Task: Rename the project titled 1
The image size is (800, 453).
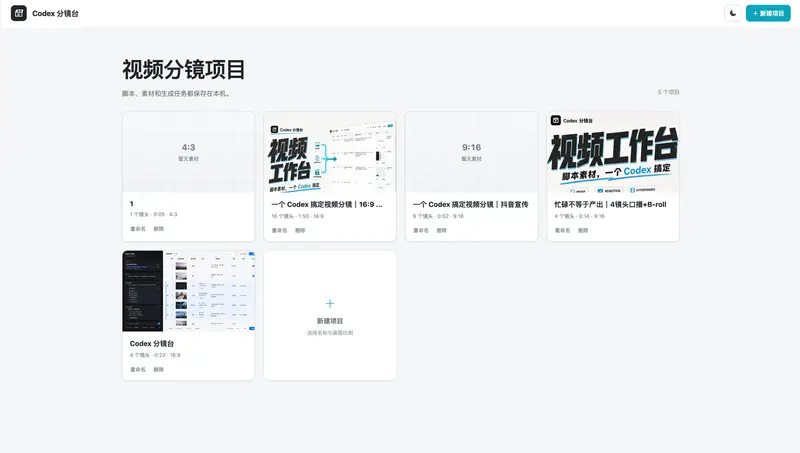Action: coord(138,229)
